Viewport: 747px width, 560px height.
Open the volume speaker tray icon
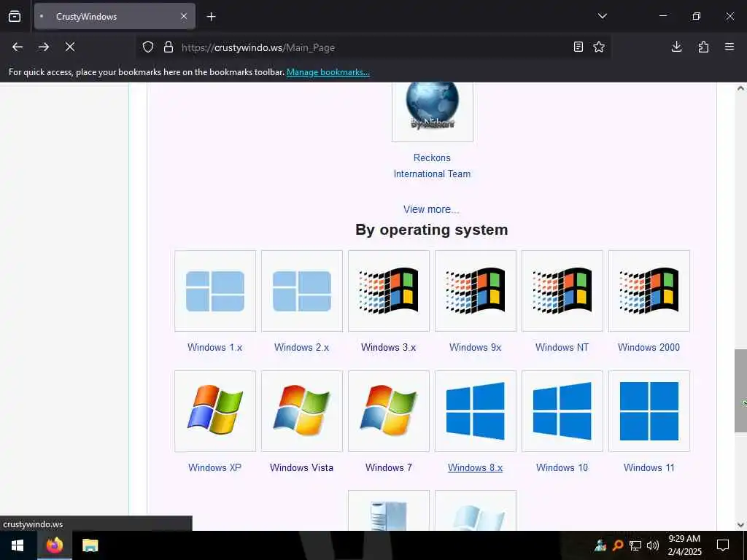tap(653, 545)
